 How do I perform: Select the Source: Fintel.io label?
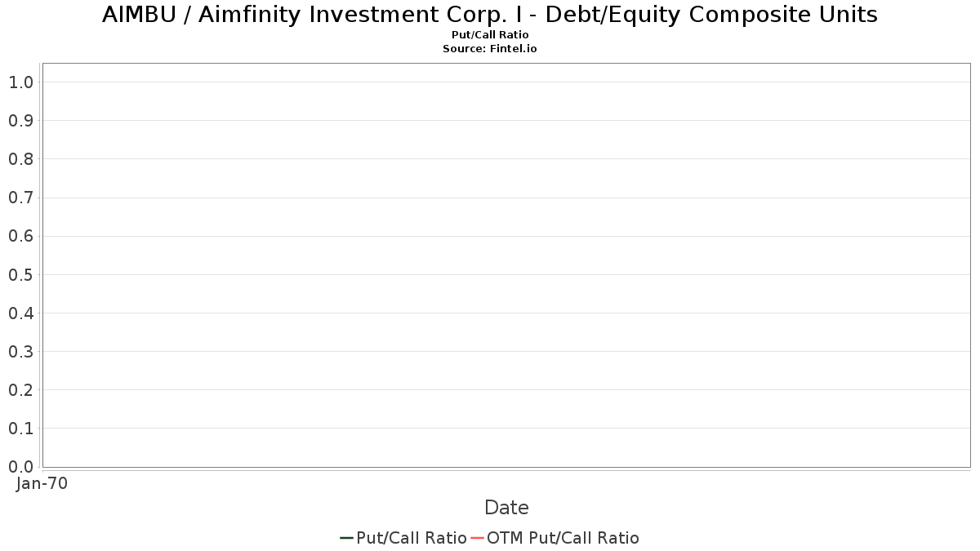pos(490,49)
